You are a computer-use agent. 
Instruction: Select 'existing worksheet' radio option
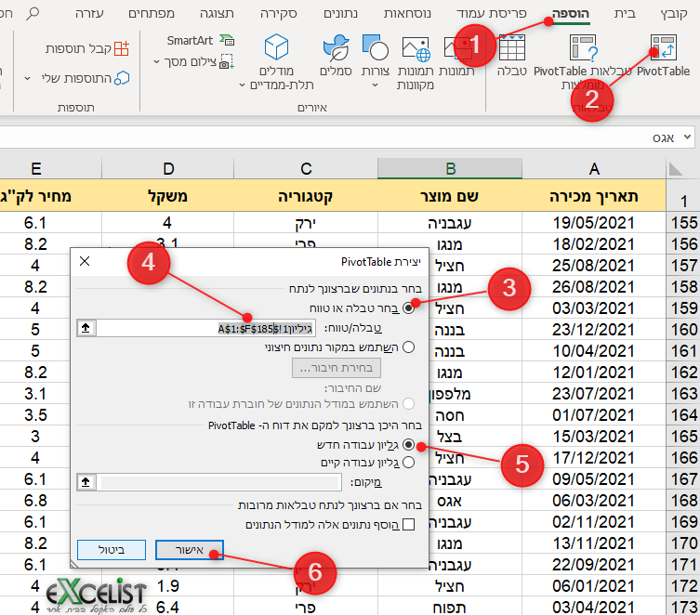click(x=408, y=463)
